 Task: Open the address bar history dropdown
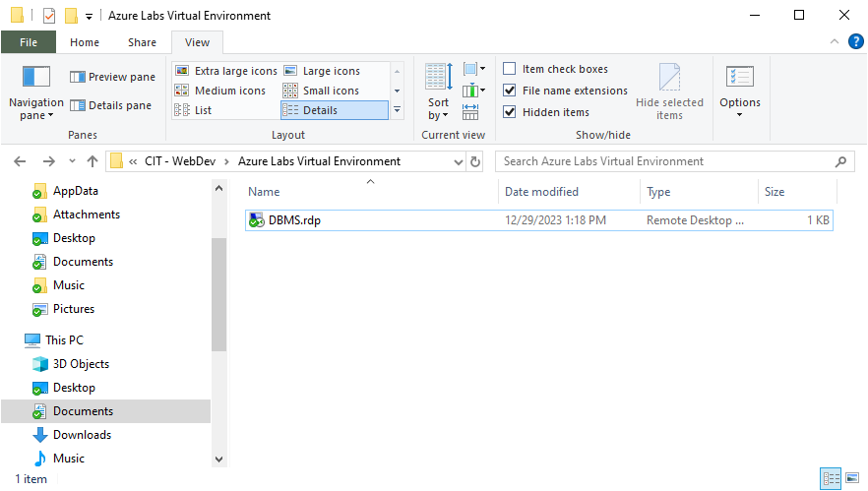coord(459,161)
